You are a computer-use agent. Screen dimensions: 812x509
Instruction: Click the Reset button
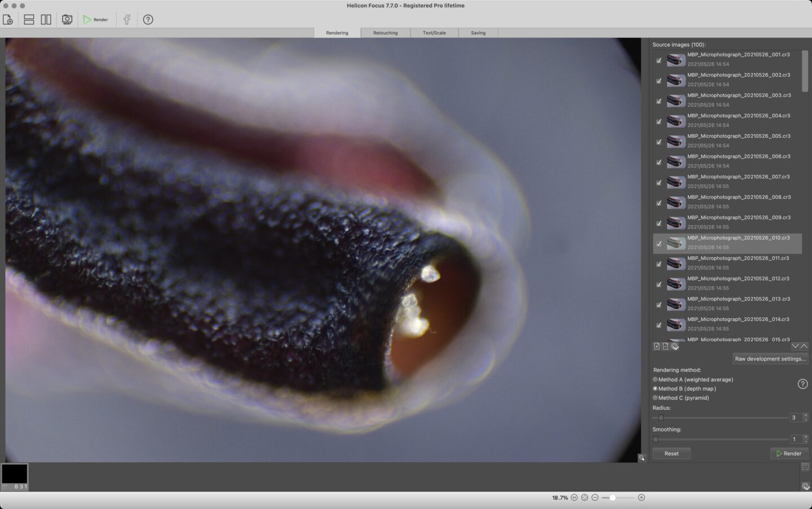coord(671,454)
